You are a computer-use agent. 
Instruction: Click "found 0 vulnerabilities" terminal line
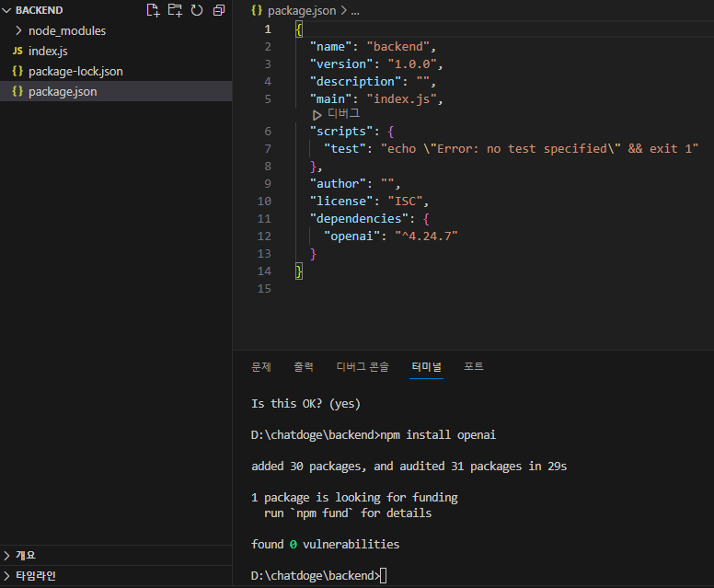coord(325,544)
